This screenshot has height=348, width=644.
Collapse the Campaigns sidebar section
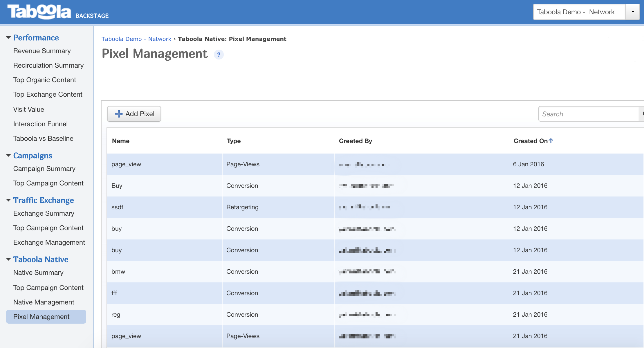8,156
